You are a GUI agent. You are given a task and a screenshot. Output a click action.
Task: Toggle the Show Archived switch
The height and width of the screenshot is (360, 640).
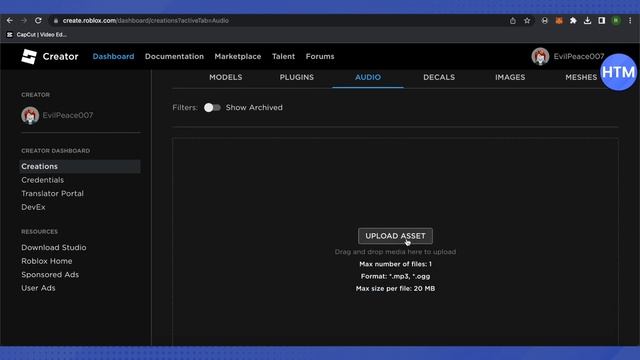click(212, 107)
